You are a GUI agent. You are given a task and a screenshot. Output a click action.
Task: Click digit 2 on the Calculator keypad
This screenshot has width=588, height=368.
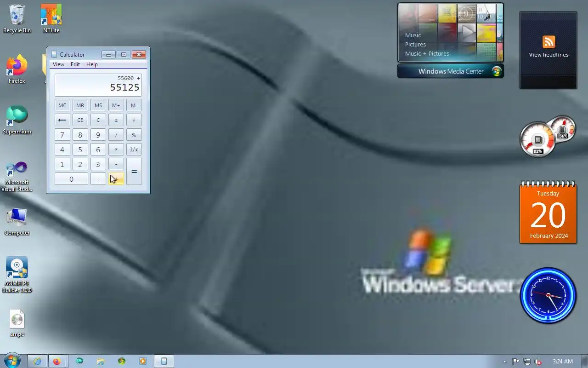click(x=80, y=164)
